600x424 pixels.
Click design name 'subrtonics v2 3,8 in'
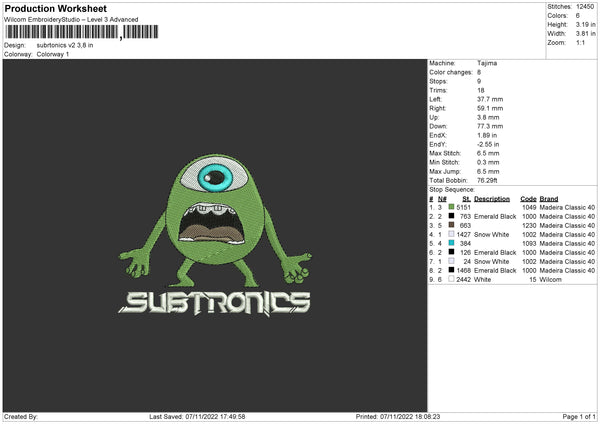click(65, 45)
